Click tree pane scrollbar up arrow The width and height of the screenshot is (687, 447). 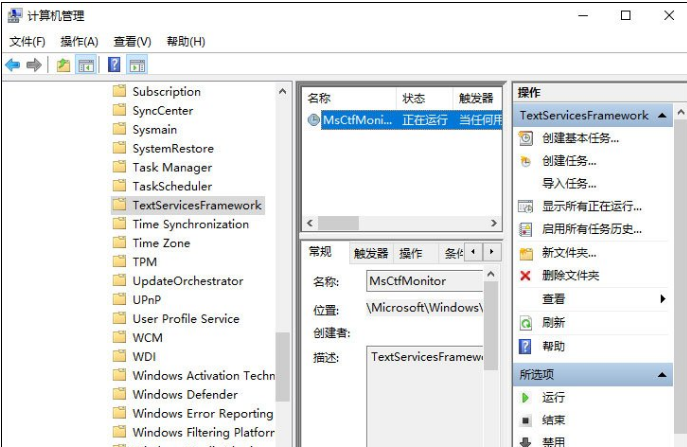tap(283, 92)
